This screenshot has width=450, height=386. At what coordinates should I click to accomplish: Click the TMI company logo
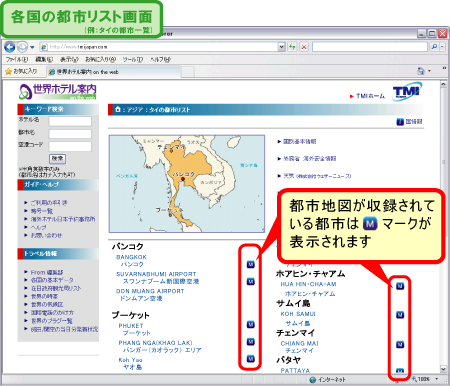(x=407, y=91)
